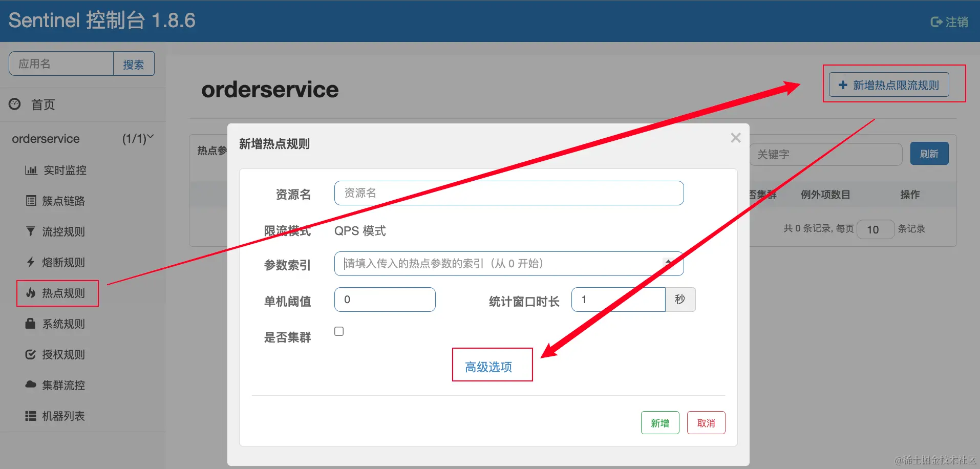The height and width of the screenshot is (469, 980).
Task: Click the orderservice app name in sidebar
Action: pos(46,139)
